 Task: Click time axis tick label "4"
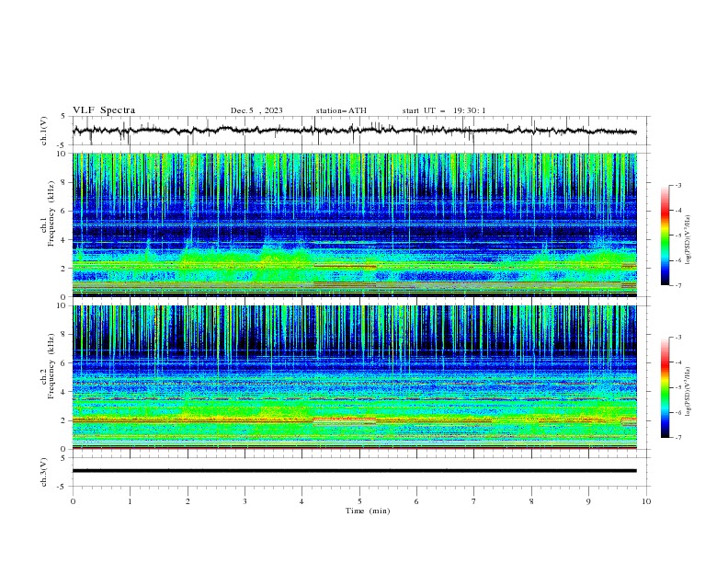pyautogui.click(x=301, y=501)
